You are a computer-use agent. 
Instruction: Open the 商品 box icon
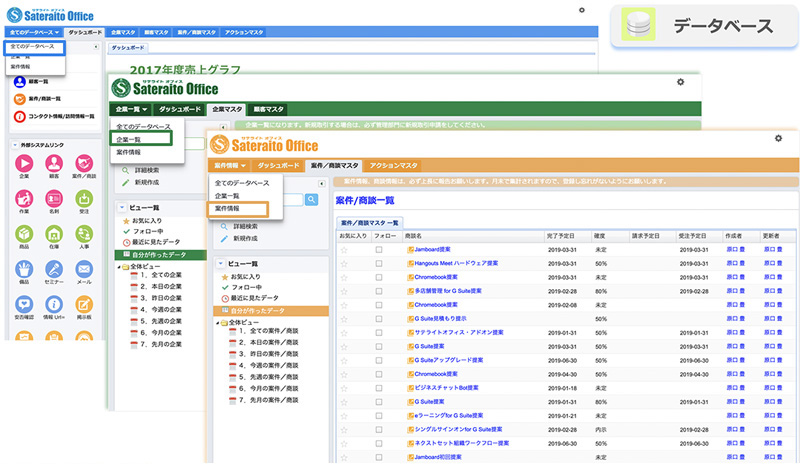24,234
